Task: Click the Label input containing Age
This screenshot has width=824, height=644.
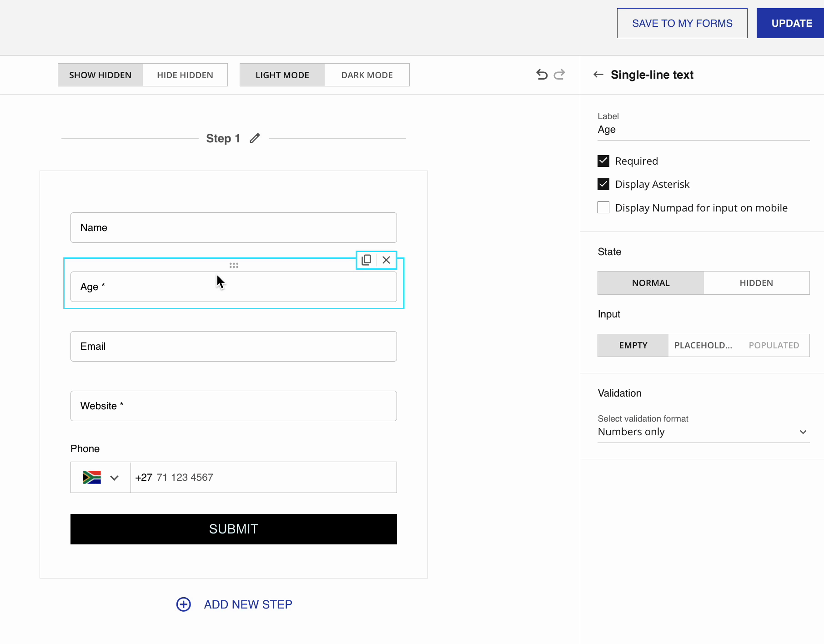Action: (703, 130)
